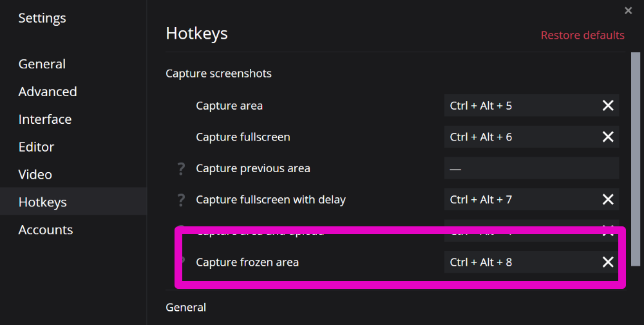This screenshot has height=325, width=644.
Task: Switch to Interface settings
Action: [x=45, y=119]
